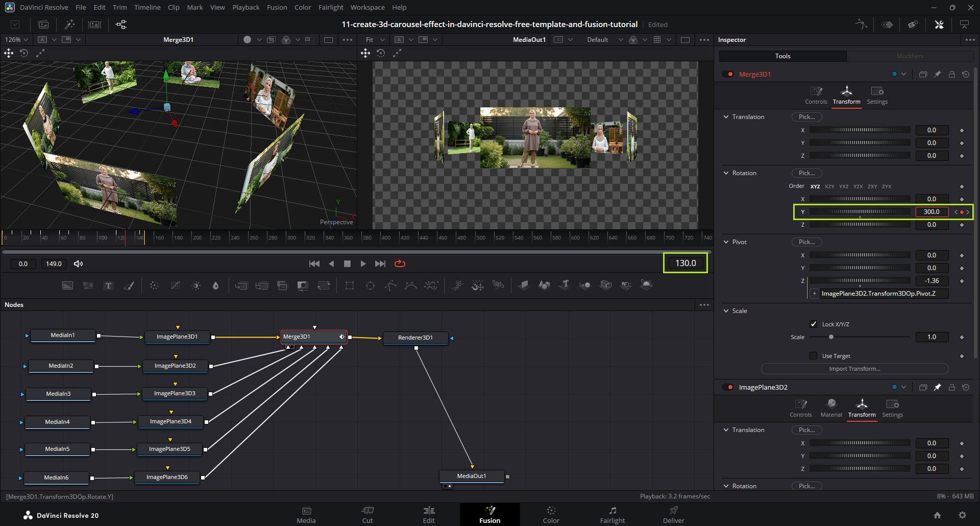
Task: Select the Paint brush tool
Action: pos(129,285)
